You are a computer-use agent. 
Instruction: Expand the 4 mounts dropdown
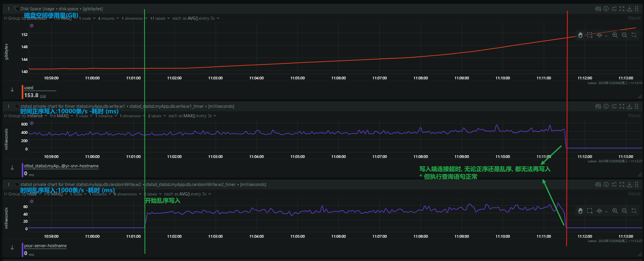(x=108, y=19)
